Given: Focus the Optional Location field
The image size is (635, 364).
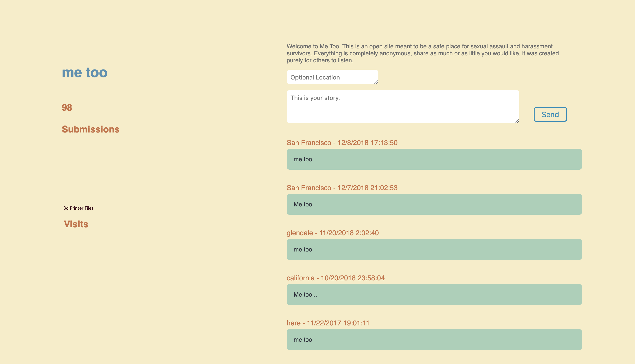Looking at the screenshot, I should pyautogui.click(x=332, y=77).
